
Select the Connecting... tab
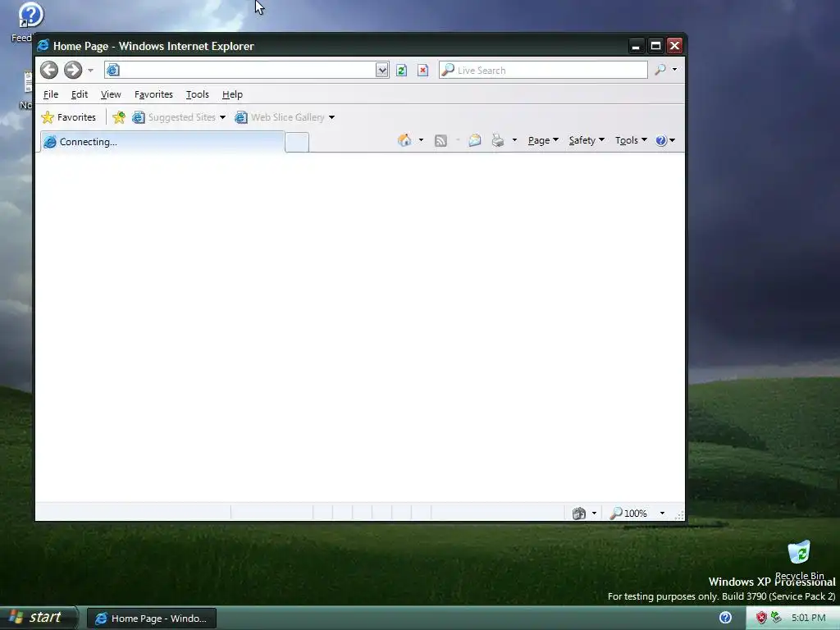click(162, 142)
